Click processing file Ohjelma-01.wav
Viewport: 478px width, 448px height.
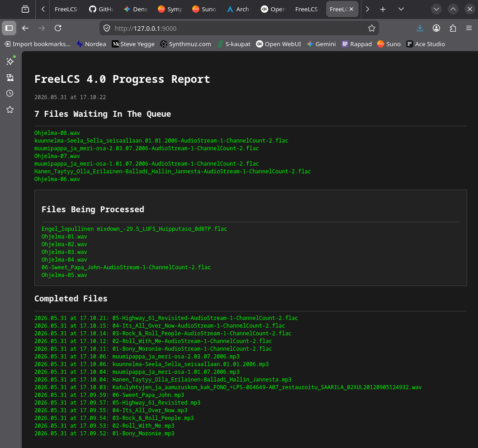(64, 237)
